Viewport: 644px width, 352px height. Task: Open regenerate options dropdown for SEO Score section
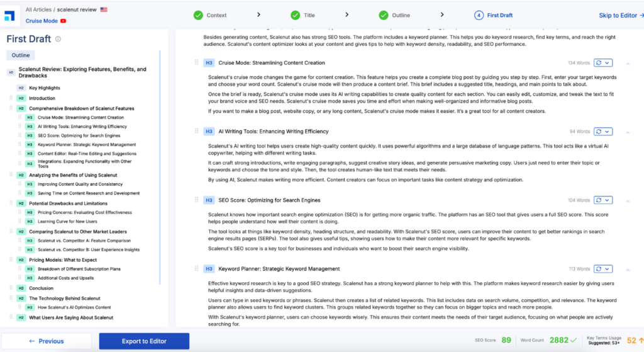point(607,200)
